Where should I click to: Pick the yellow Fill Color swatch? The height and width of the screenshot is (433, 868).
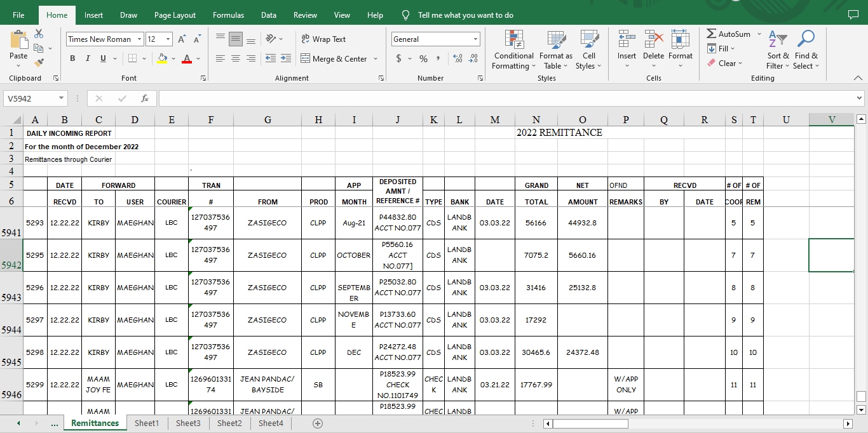(x=162, y=58)
